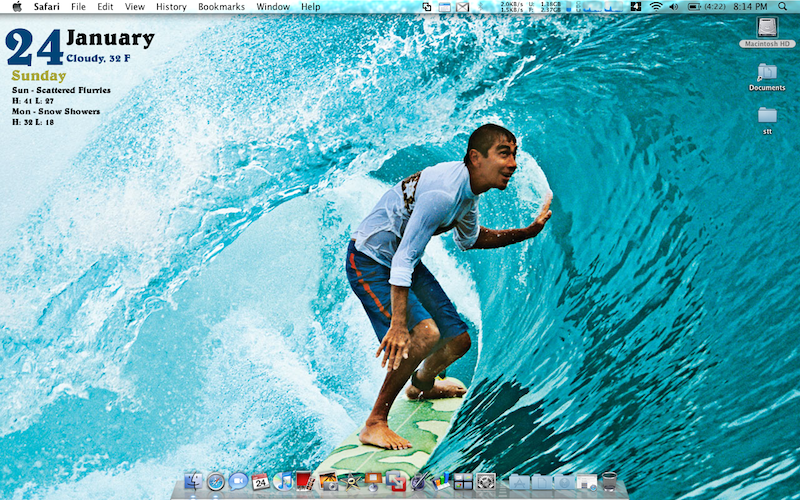Image resolution: width=800 pixels, height=500 pixels.
Task: Select the stt folder on desktop
Action: click(x=767, y=120)
